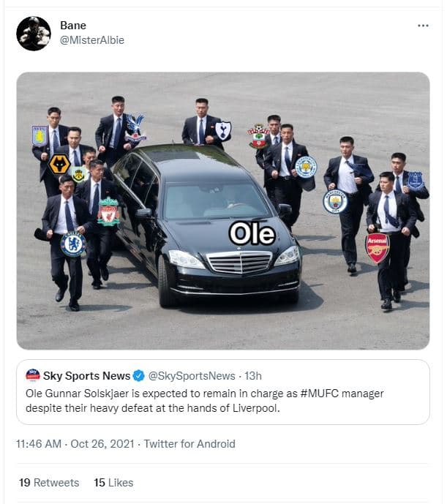
Task: View the 19 Retweets list
Action: [48, 482]
